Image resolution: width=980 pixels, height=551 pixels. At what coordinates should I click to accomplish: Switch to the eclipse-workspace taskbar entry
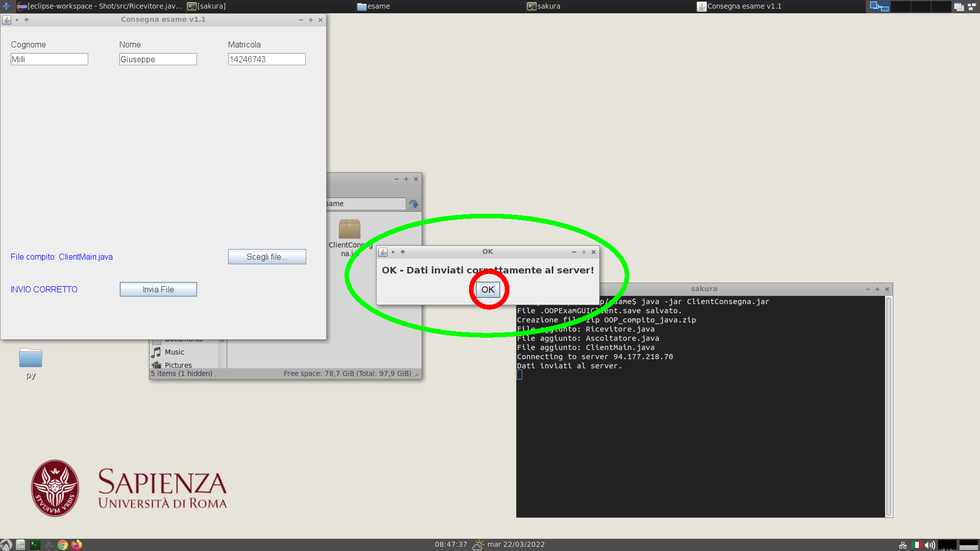tap(100, 6)
